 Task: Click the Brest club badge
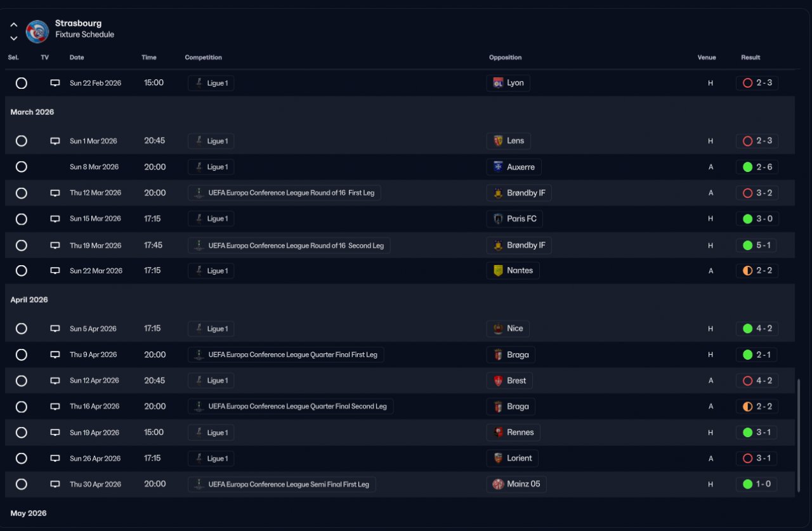498,381
